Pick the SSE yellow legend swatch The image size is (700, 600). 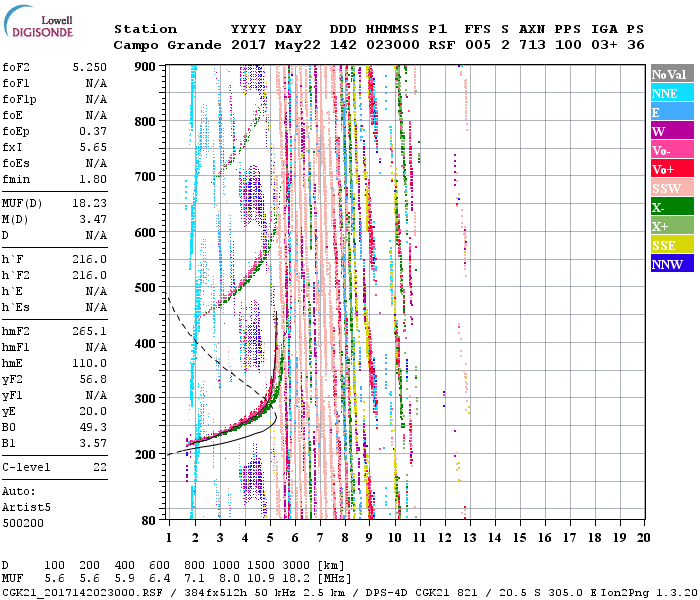coord(673,245)
